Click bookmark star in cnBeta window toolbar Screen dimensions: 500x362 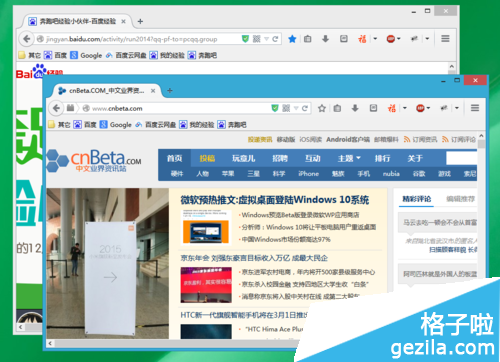pyautogui.click(x=322, y=108)
